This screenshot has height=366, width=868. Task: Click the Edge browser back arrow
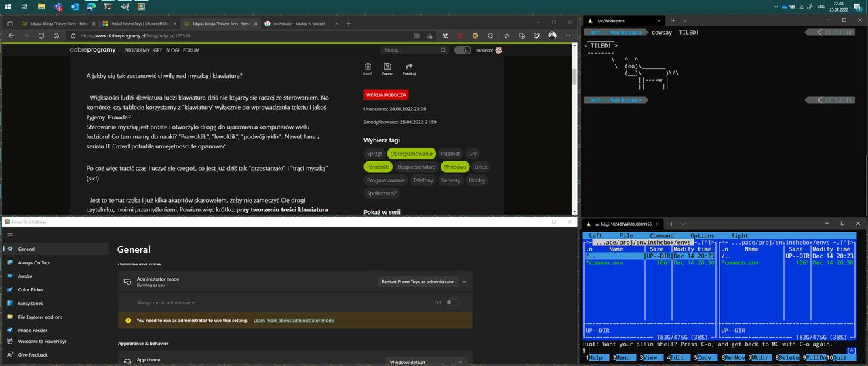(11, 35)
